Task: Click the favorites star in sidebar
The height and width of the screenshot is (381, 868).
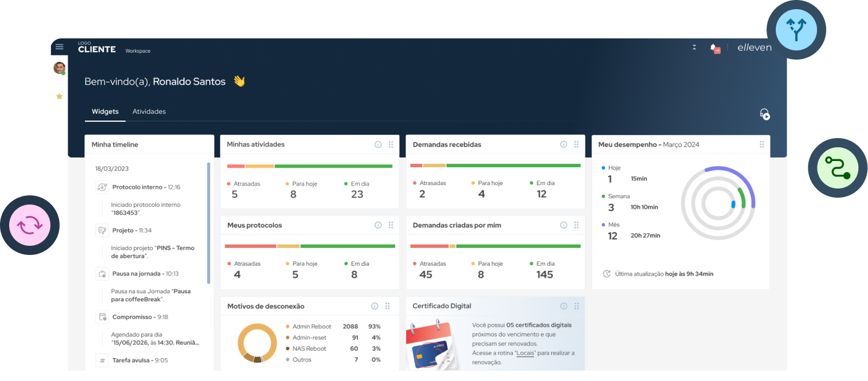Action: [59, 96]
